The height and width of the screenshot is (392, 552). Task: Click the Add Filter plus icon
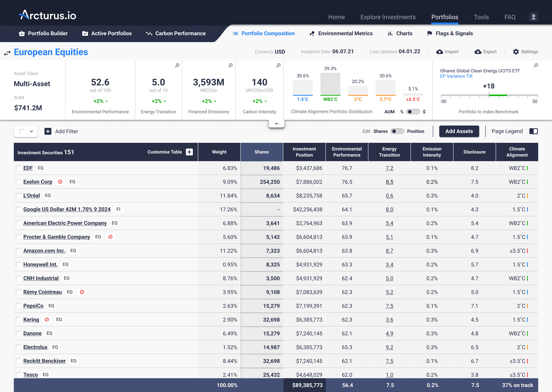(x=48, y=131)
